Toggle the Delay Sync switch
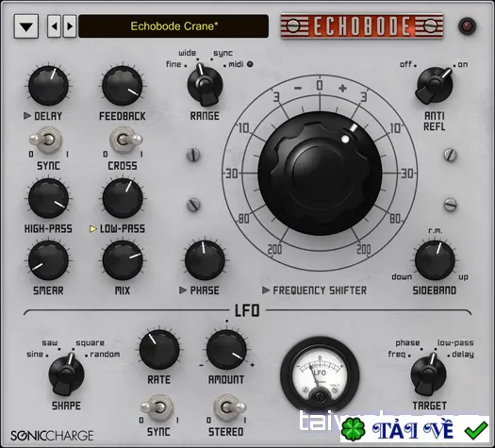The image size is (495, 448). click(x=47, y=140)
